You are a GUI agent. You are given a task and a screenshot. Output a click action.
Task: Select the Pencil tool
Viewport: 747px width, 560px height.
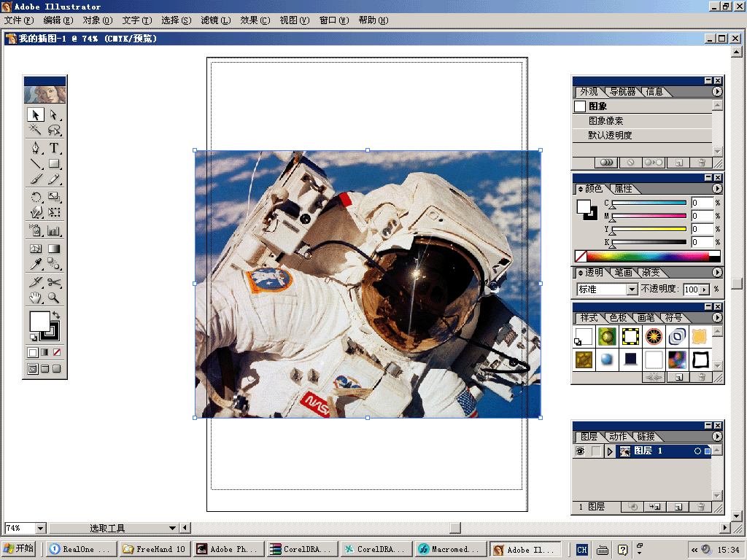click(53, 179)
